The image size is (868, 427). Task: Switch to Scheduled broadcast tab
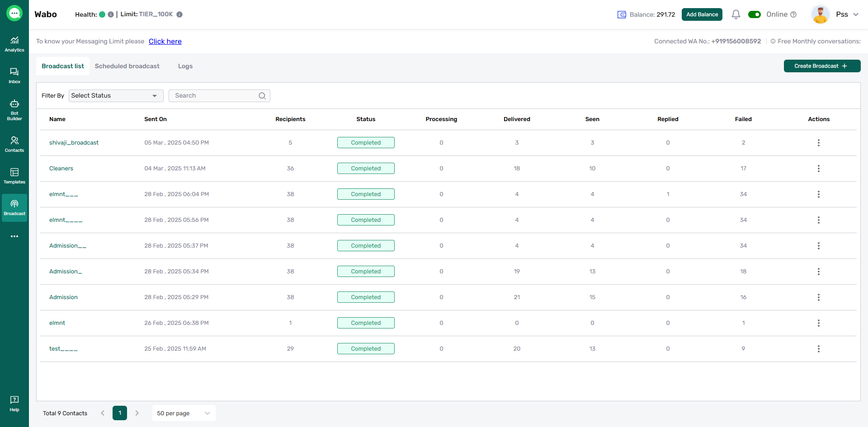click(x=127, y=66)
